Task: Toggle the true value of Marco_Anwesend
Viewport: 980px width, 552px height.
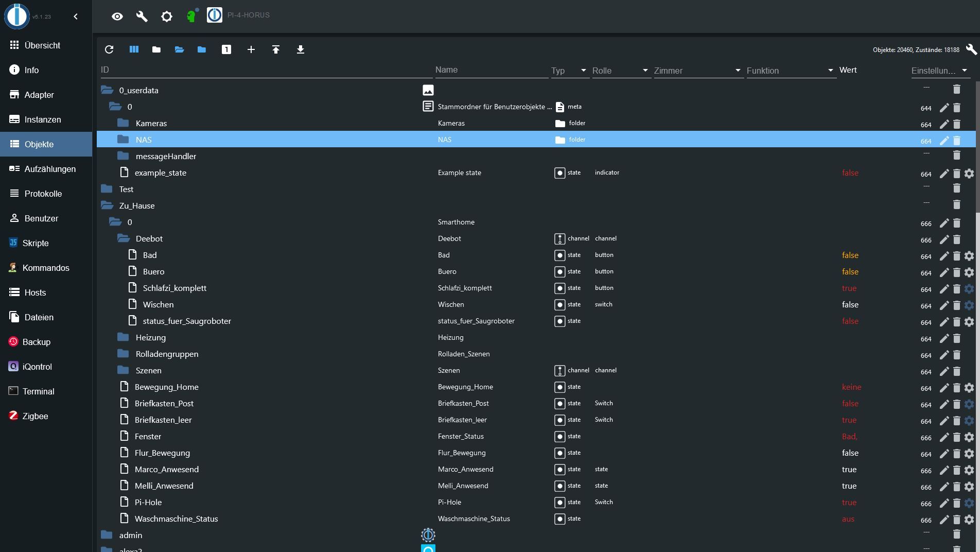Action: (x=849, y=469)
